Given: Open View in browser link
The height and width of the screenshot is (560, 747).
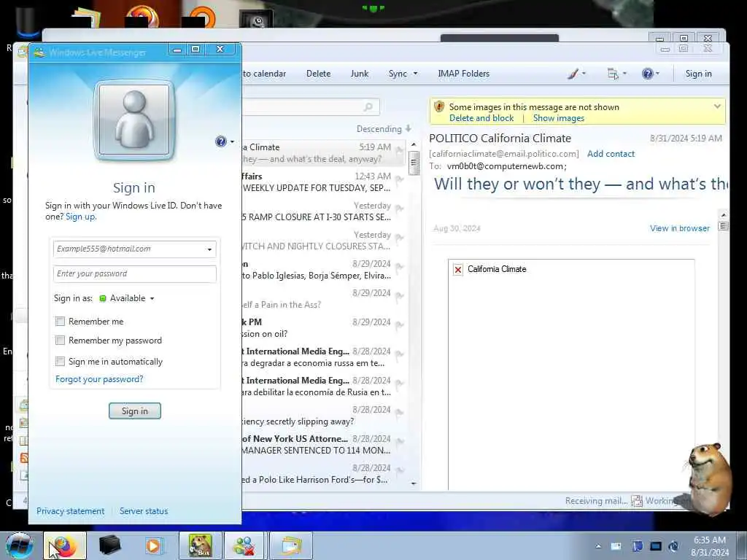Looking at the screenshot, I should pos(679,228).
